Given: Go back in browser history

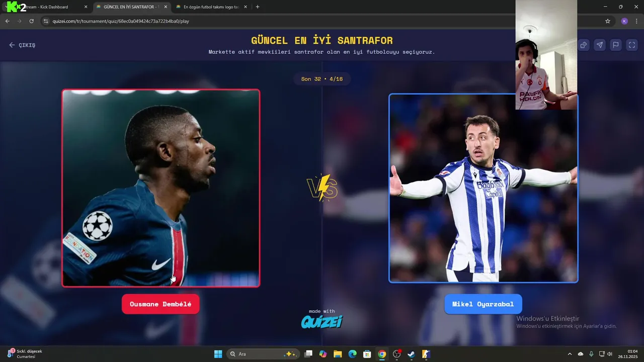Looking at the screenshot, I should (7, 21).
